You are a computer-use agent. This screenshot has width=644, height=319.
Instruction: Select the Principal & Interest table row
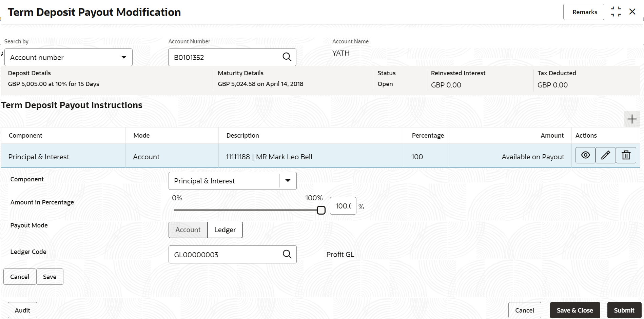[x=320, y=156]
